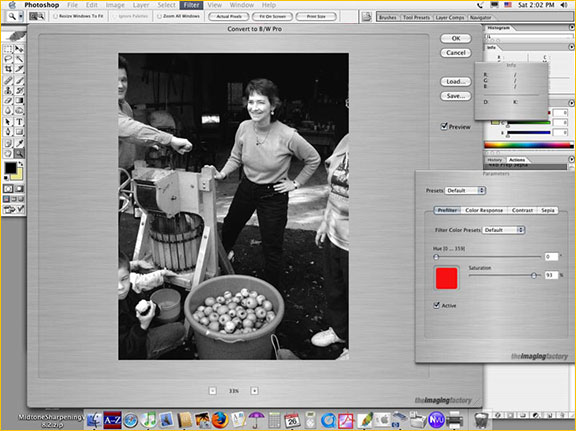Click the OK button
Screen dimensions: 576x431
[456, 39]
